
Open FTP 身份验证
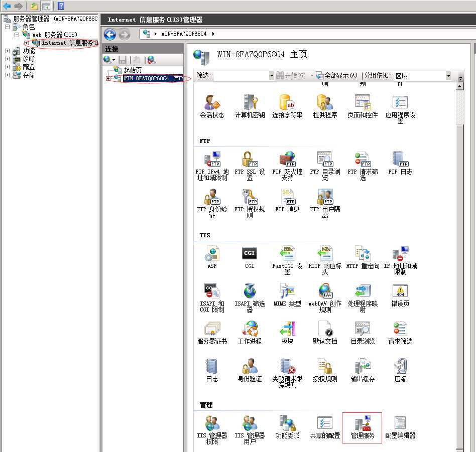pyautogui.click(x=212, y=203)
